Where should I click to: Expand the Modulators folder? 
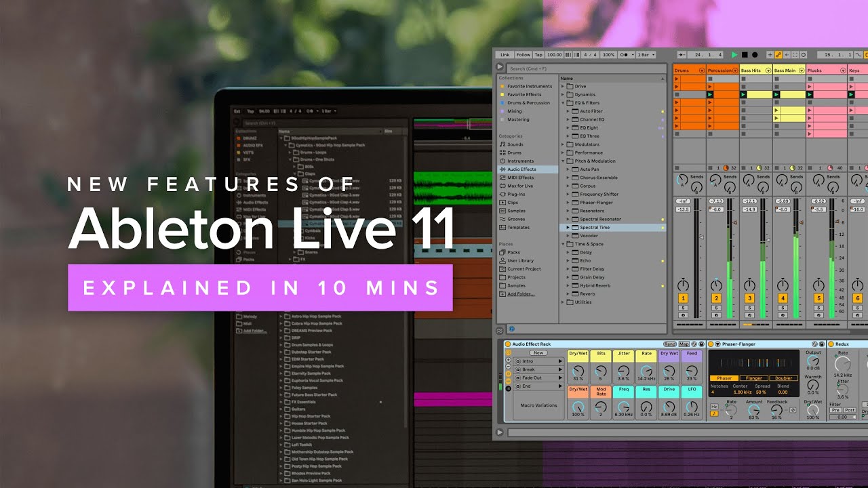[563, 144]
